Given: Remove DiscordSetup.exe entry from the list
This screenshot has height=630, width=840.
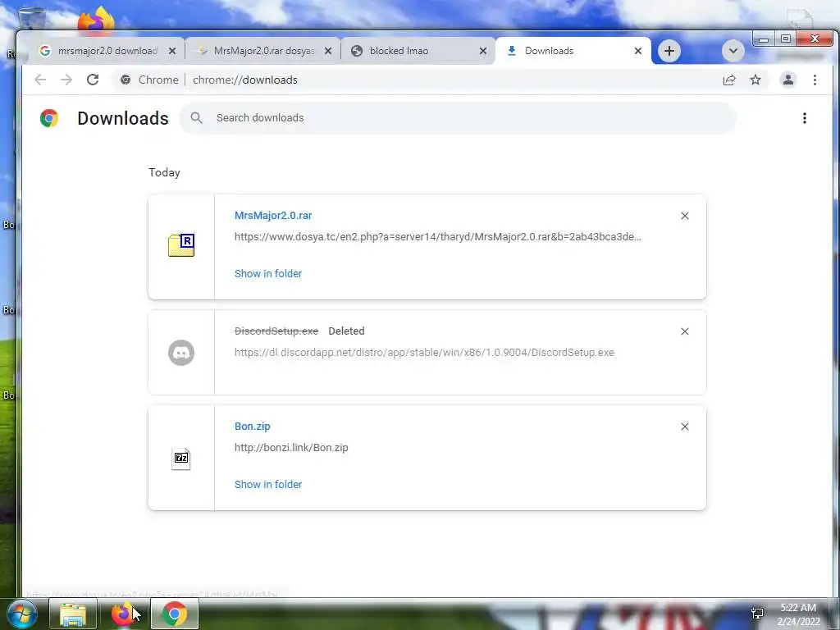Looking at the screenshot, I should pyautogui.click(x=685, y=331).
